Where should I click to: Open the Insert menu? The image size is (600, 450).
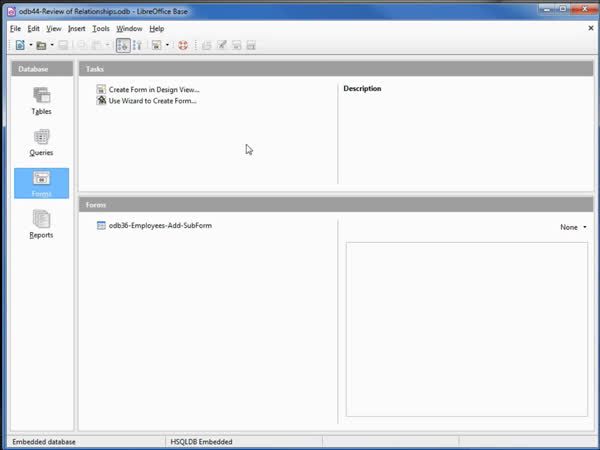[77, 29]
